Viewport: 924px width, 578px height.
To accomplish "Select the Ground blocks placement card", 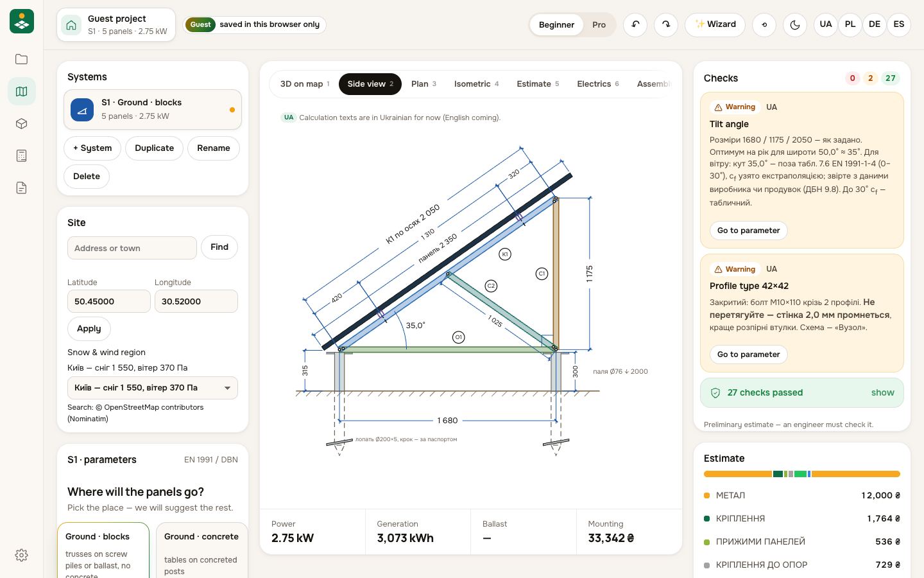I will coord(103,551).
